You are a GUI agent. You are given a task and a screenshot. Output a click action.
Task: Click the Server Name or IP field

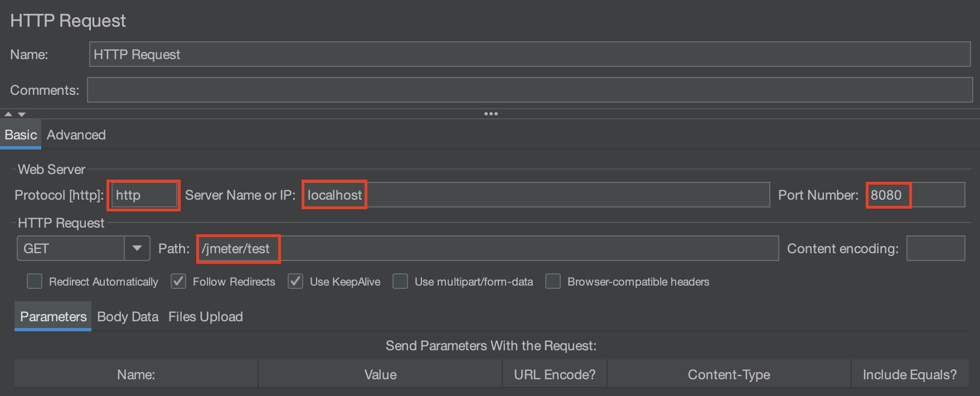[x=537, y=195]
